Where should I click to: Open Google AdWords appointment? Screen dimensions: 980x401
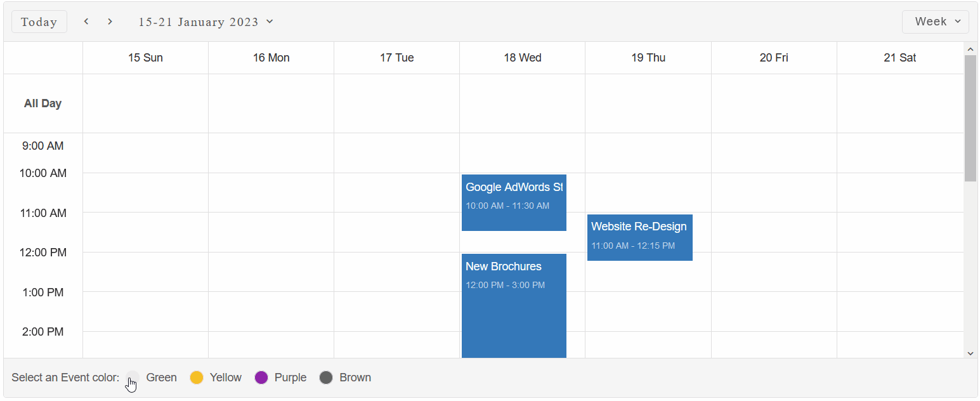(514, 202)
